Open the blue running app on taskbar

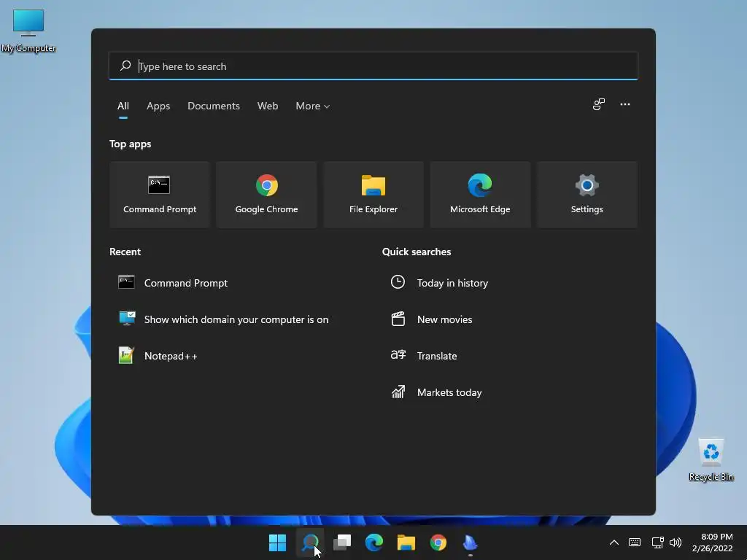pos(470,542)
